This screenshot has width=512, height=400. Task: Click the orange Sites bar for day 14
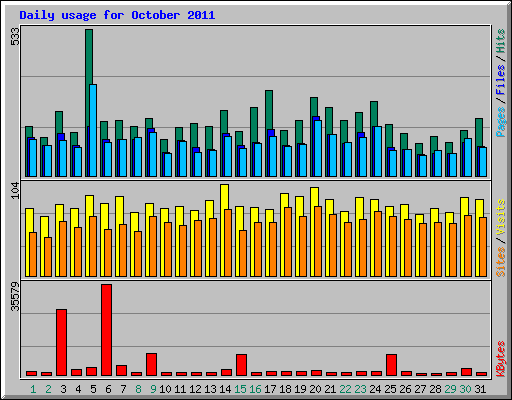tap(228, 243)
